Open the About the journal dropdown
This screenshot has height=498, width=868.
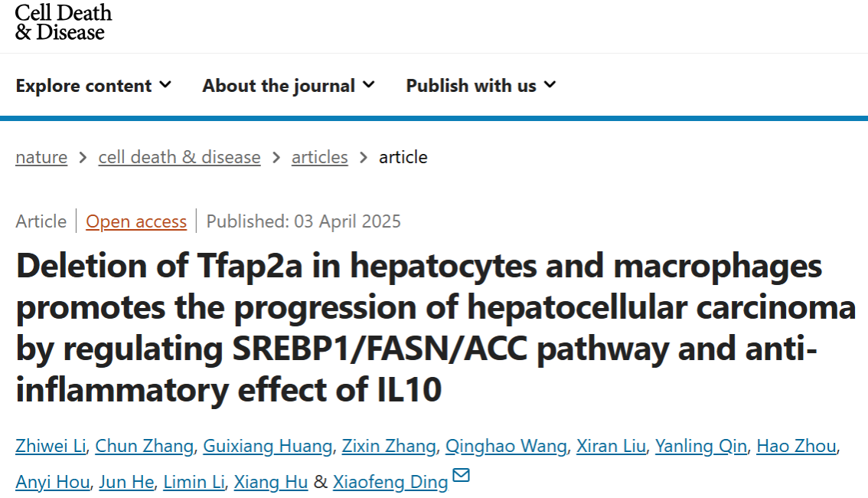[289, 86]
